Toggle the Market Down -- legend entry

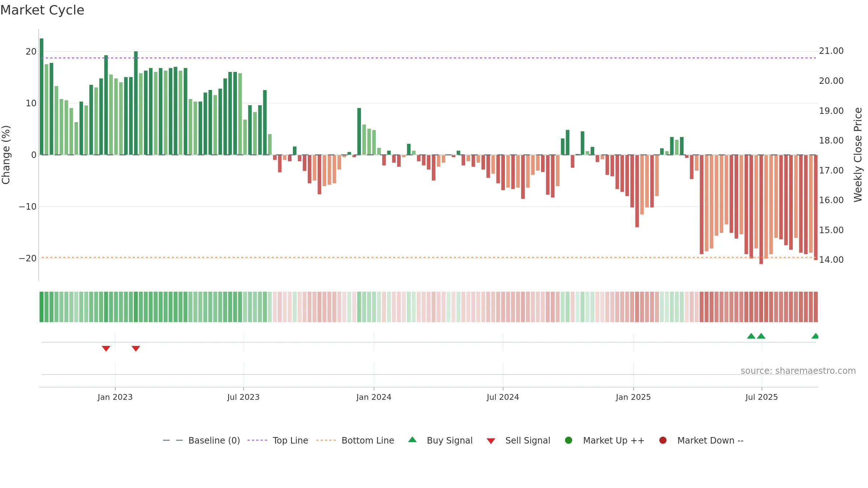pyautogui.click(x=701, y=440)
